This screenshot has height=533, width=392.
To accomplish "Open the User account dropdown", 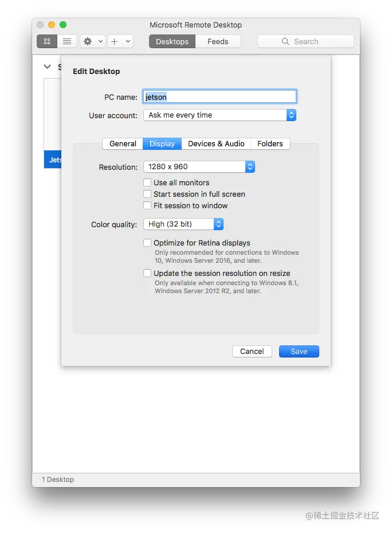I will [x=219, y=115].
